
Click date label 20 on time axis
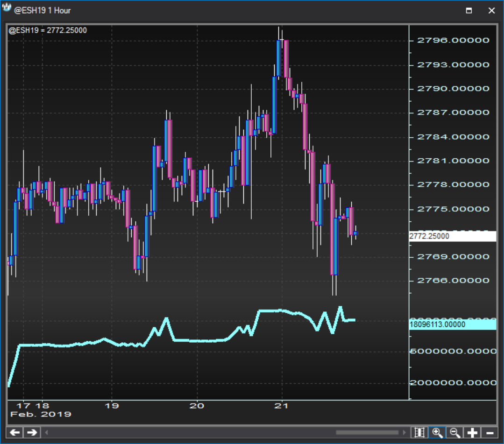[x=197, y=406]
